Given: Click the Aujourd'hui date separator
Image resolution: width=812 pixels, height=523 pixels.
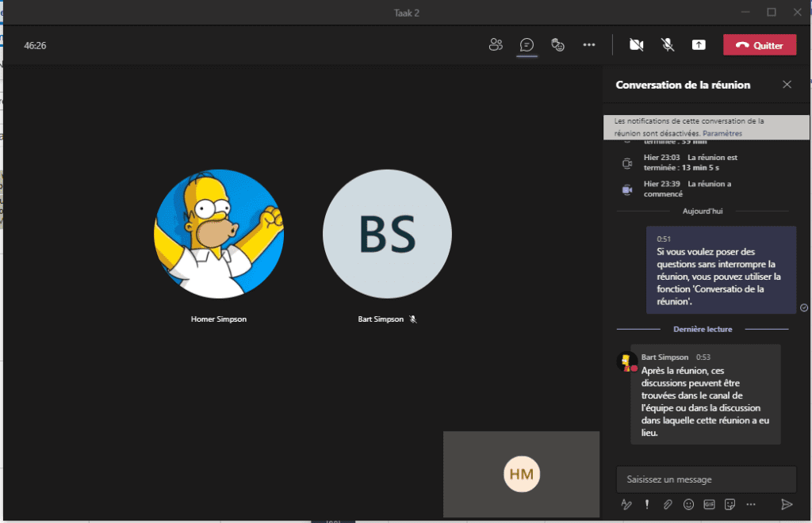Looking at the screenshot, I should click(x=703, y=211).
